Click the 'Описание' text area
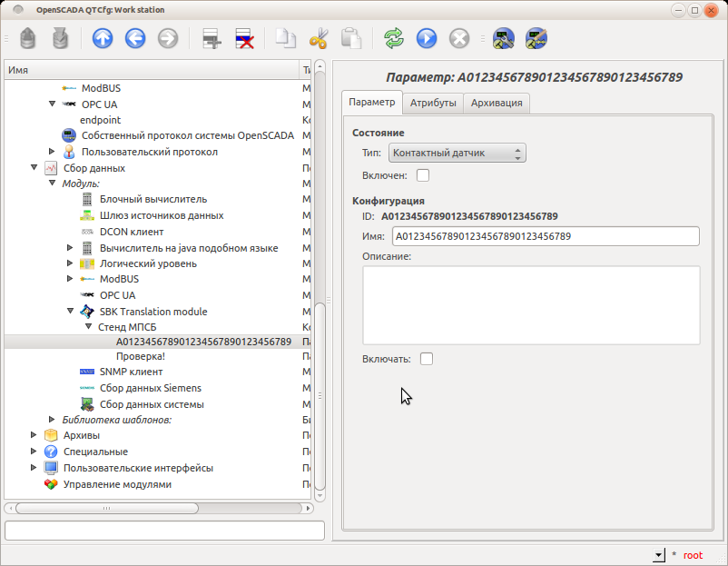Image resolution: width=728 pixels, height=566 pixels. 531,304
